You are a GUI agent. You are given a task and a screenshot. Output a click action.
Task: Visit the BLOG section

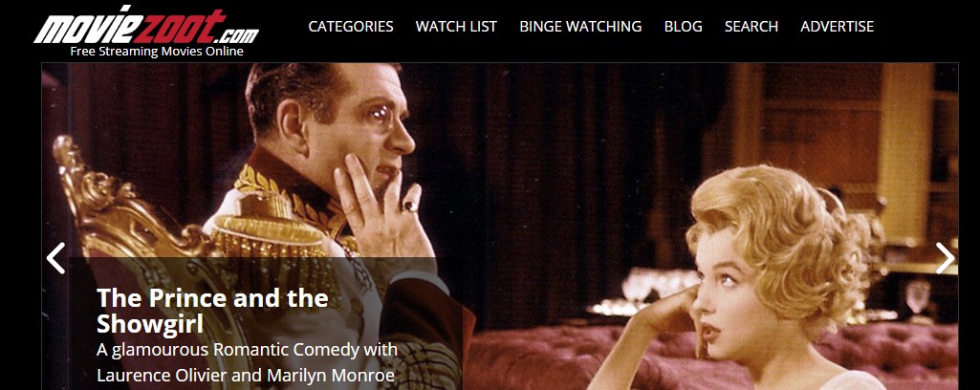(x=683, y=26)
